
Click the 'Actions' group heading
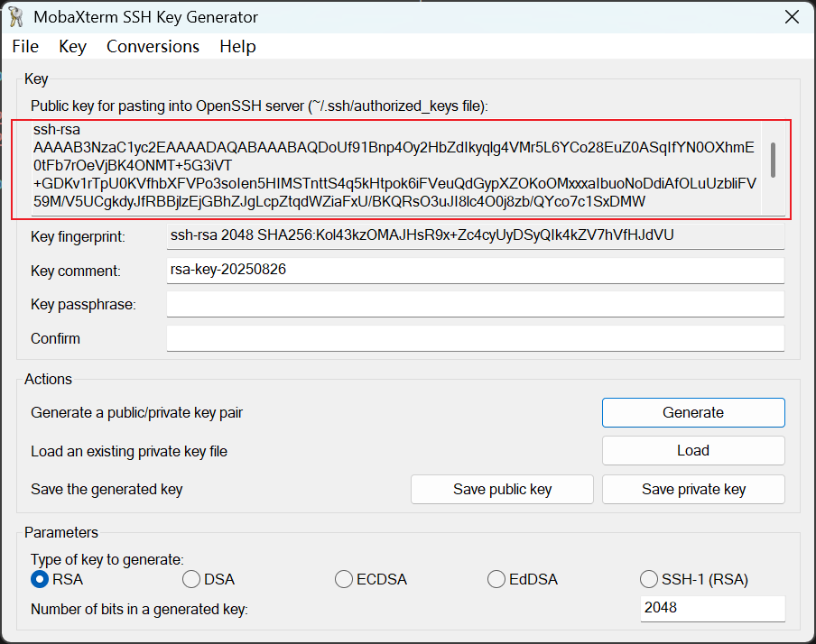(x=49, y=379)
